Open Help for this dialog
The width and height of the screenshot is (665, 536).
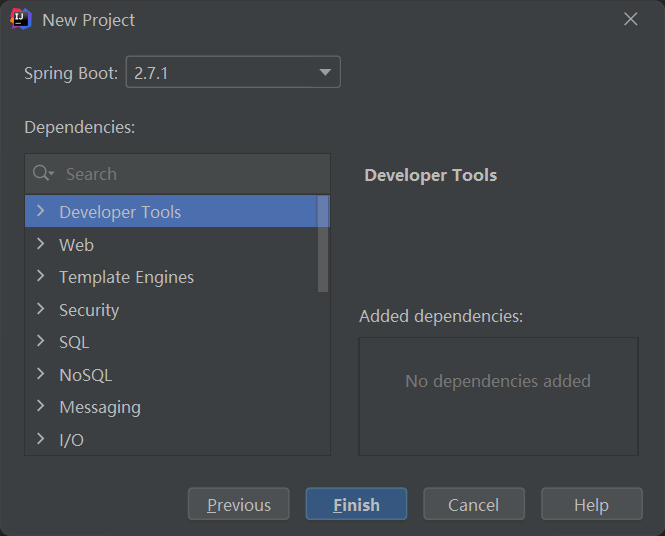[x=591, y=505]
